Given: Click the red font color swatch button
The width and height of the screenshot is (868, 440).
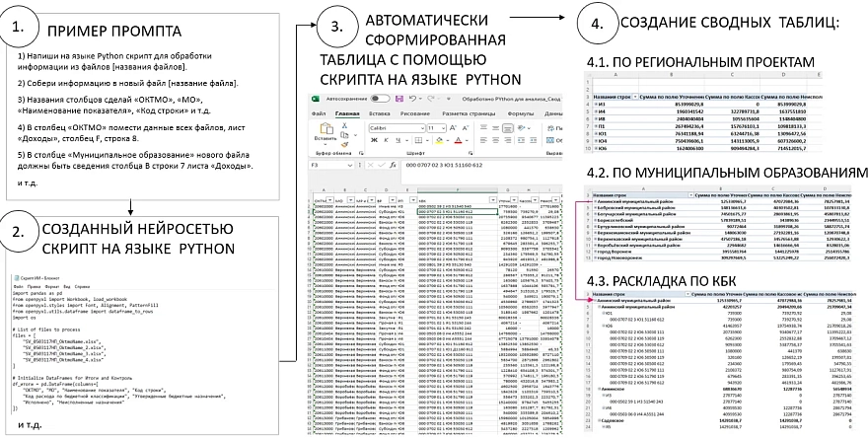Looking at the screenshot, I should tap(458, 140).
